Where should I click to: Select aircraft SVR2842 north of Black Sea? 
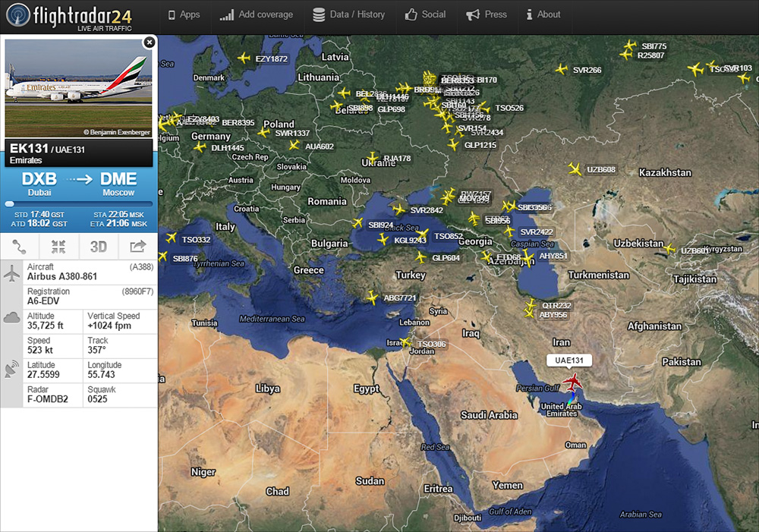[399, 209]
